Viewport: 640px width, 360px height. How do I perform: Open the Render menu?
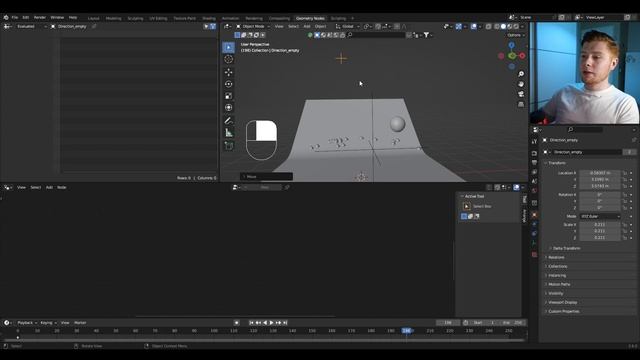pyautogui.click(x=40, y=18)
